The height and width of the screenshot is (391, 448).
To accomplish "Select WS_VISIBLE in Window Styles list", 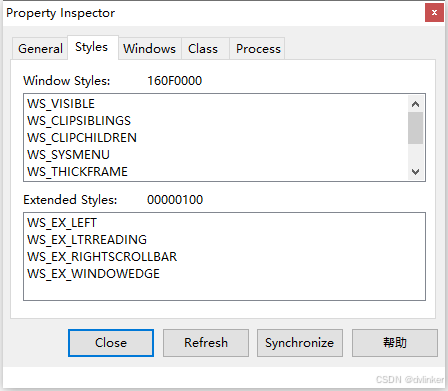I will coord(61,104).
